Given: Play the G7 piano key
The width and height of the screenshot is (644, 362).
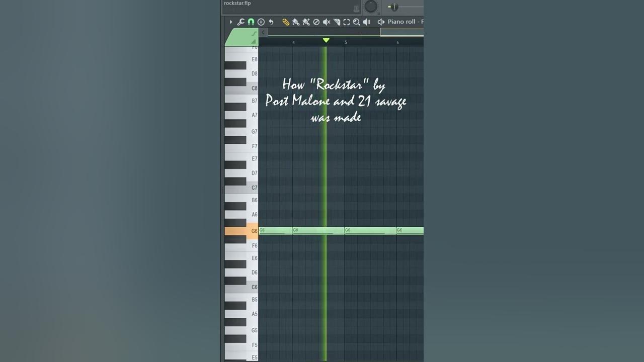Looking at the screenshot, I should (x=241, y=132).
